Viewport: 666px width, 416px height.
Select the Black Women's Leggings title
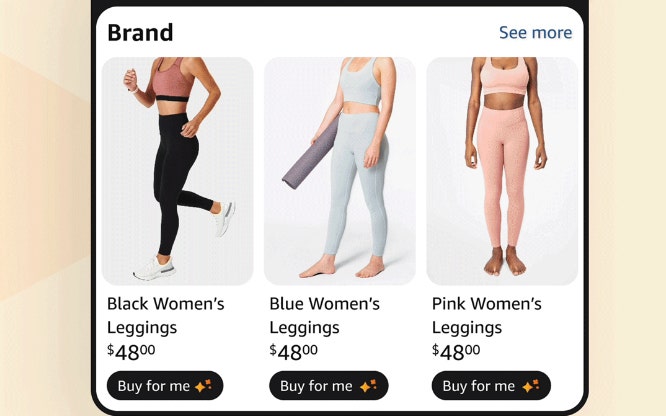point(166,316)
